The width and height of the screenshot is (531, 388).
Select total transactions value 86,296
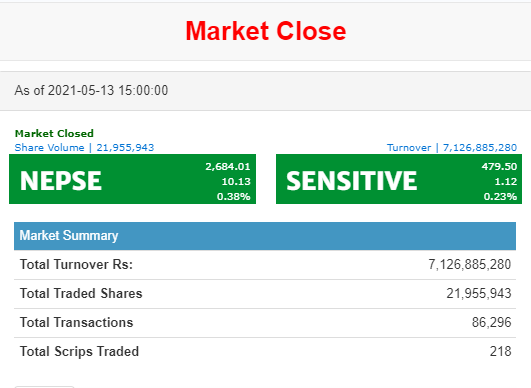coord(491,322)
